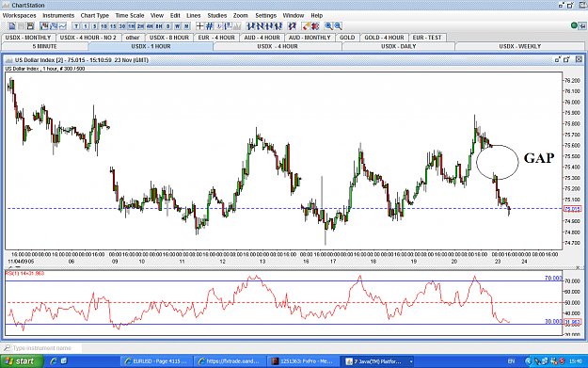The width and height of the screenshot is (588, 368).
Task: Select the 4H time scale button
Action: pyautogui.click(x=150, y=26)
